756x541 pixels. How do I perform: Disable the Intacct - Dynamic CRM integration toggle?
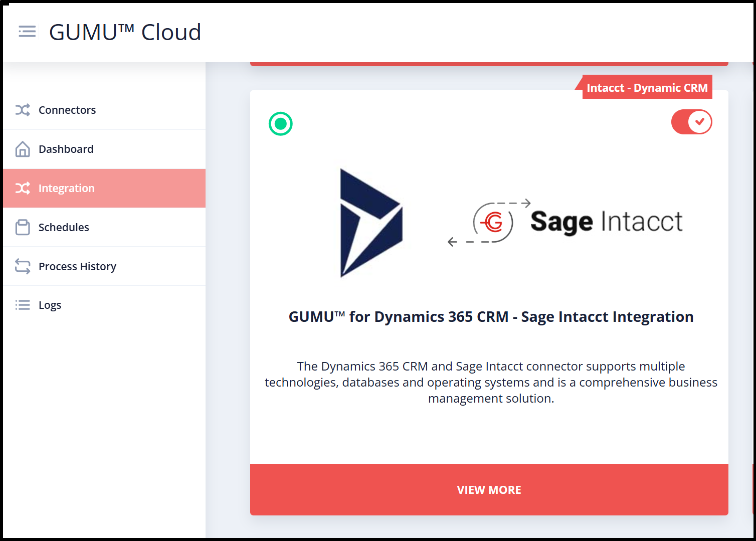coord(692,122)
